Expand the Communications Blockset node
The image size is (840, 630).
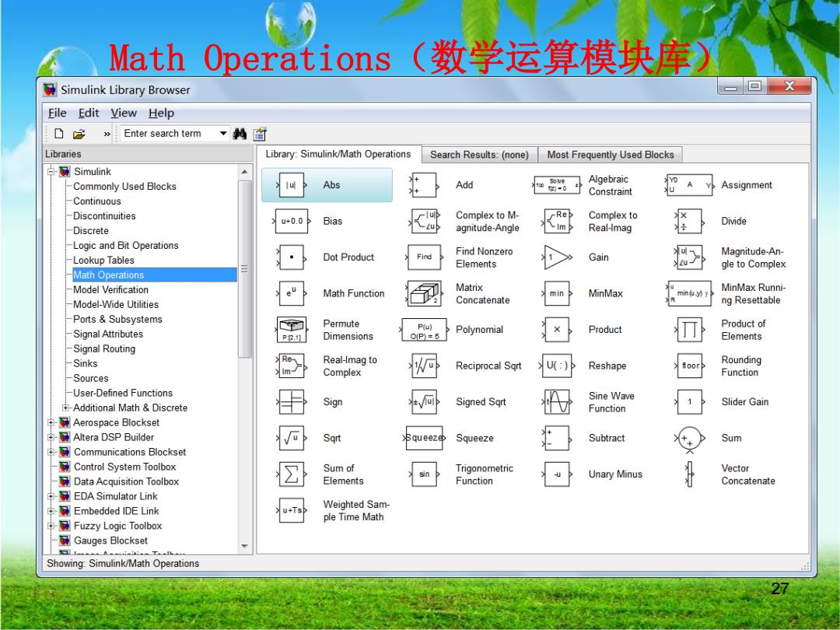click(51, 452)
